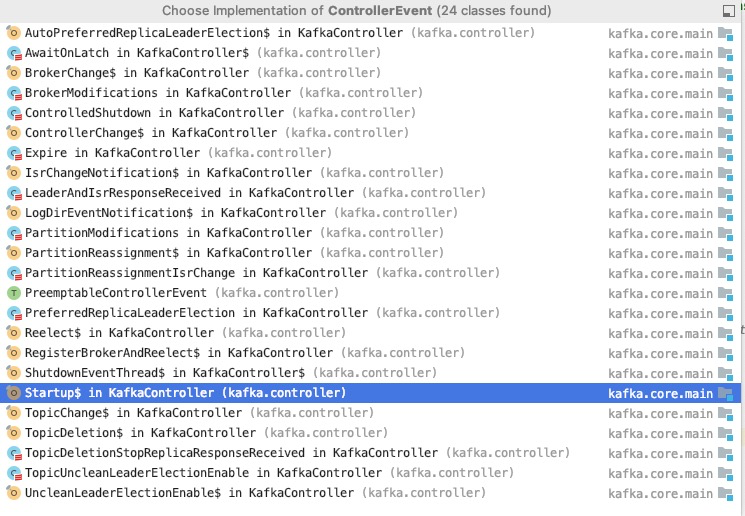Choose UncleanLeaderElectionEnable$ implementation
Image resolution: width=745 pixels, height=516 pixels.
(371, 492)
